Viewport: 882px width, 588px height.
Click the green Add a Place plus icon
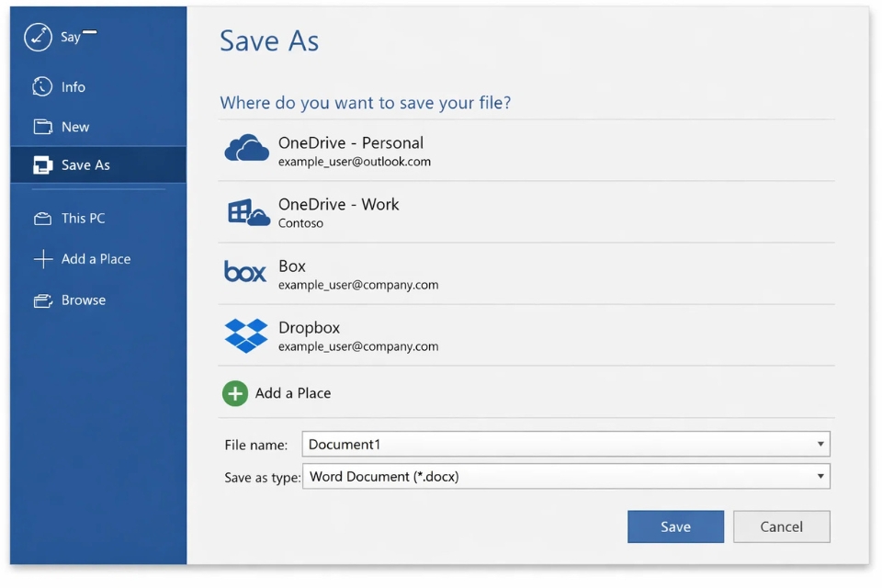[x=235, y=394]
